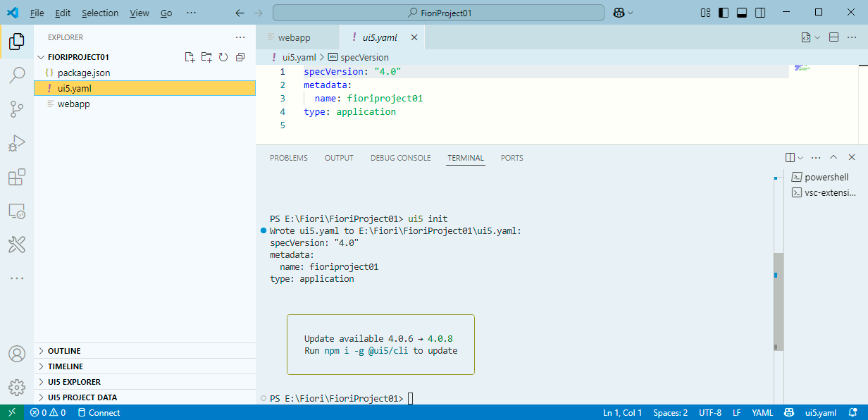Open the Go menu
868x420 pixels.
coord(166,13)
